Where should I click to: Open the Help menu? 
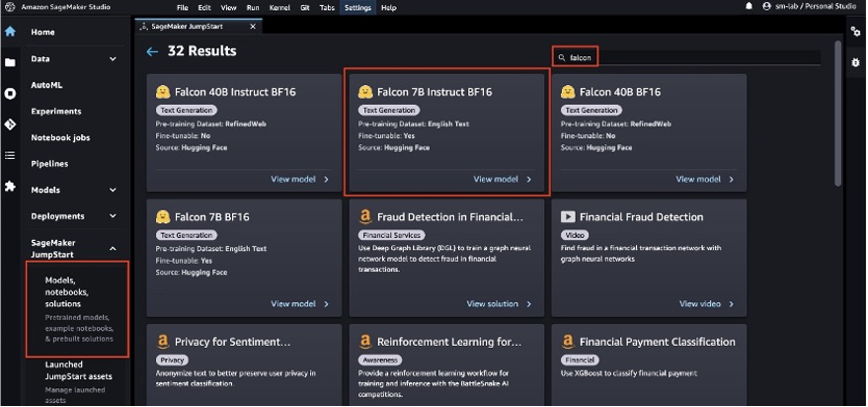[x=389, y=8]
